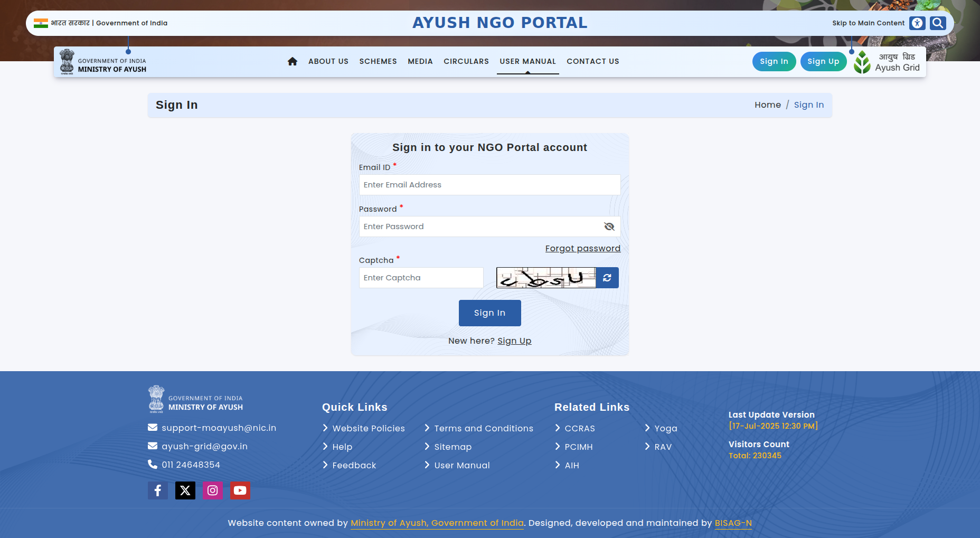Open the User Manual menu item
Viewport: 980px width, 538px height.
(x=528, y=61)
